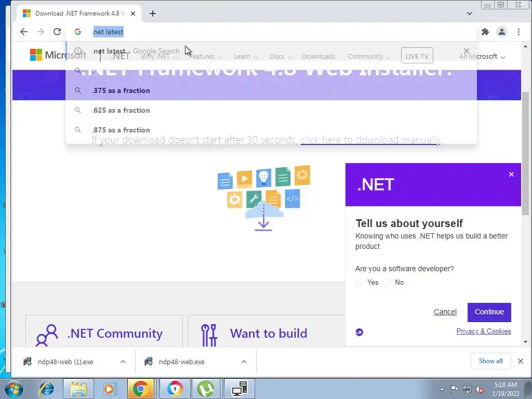
Task: Go back with the browser back arrow
Action: pyautogui.click(x=24, y=32)
